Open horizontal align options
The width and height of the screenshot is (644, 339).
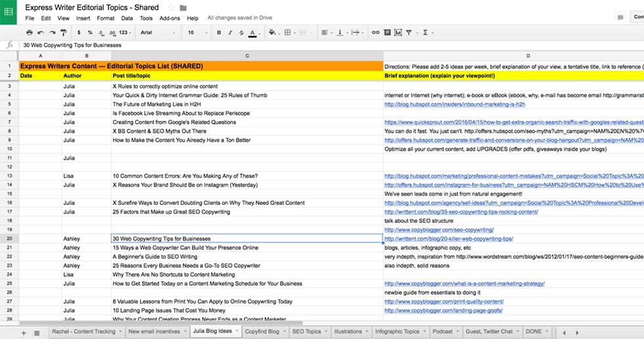pyautogui.click(x=326, y=32)
